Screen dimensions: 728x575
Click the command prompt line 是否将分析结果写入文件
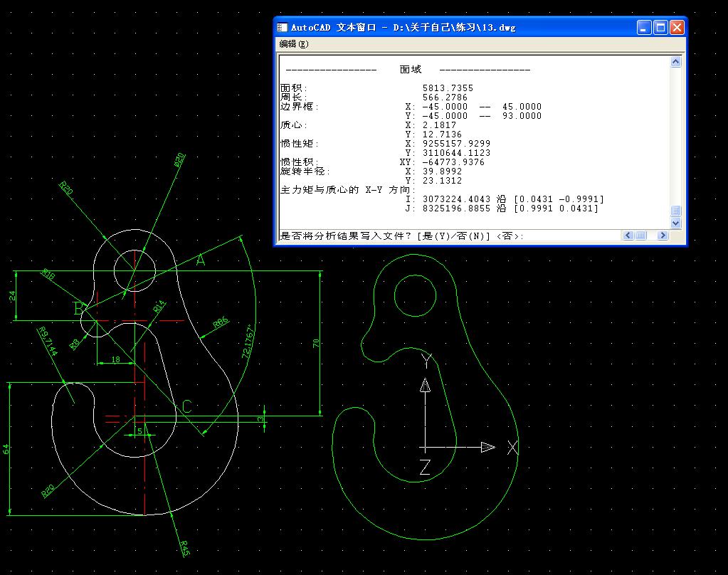402,236
